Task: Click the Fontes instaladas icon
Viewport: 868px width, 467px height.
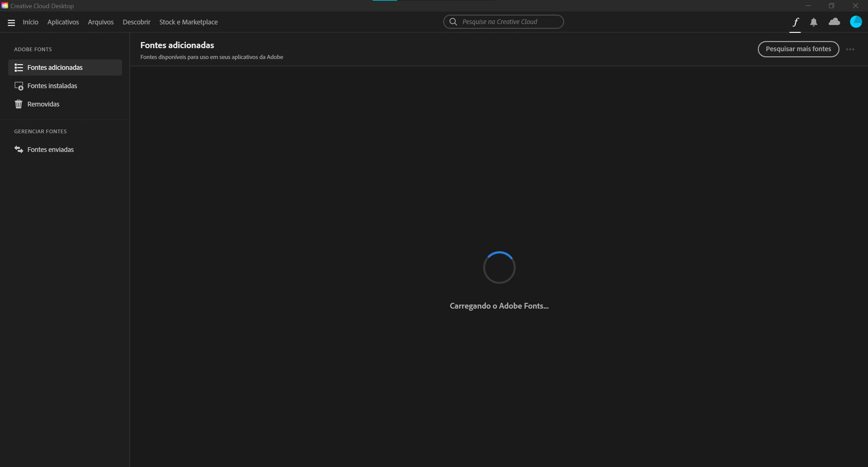Action: [19, 86]
